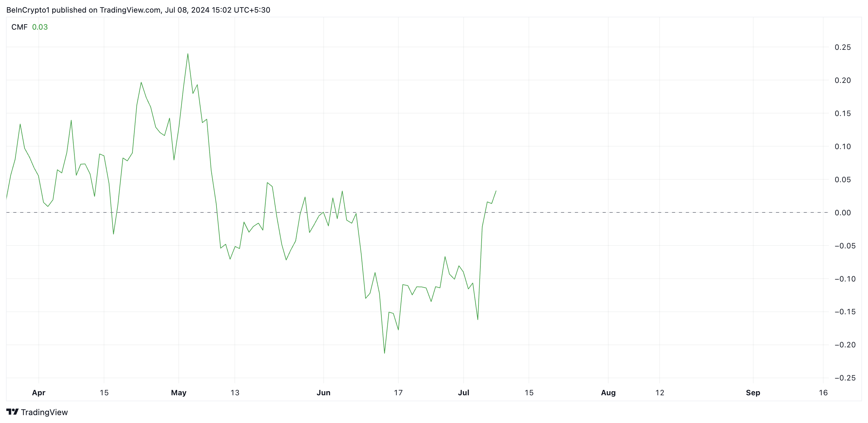Select the Apr date on time axis

(x=39, y=393)
